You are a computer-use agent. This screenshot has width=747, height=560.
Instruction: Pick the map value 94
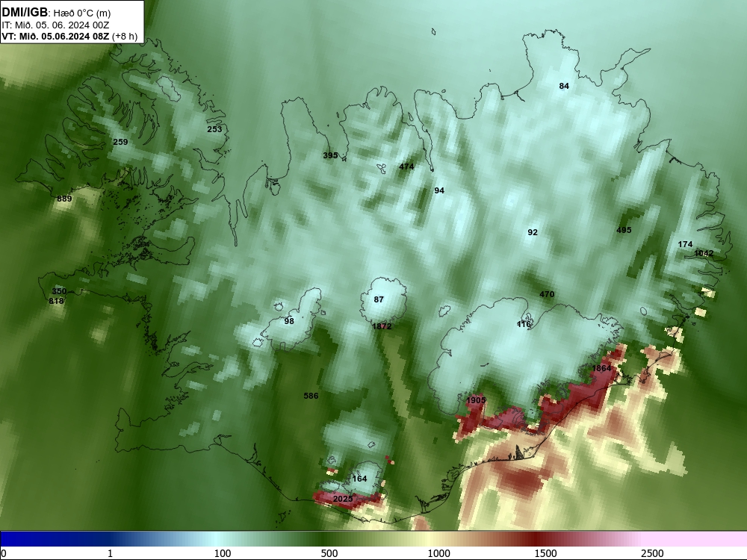(439, 190)
